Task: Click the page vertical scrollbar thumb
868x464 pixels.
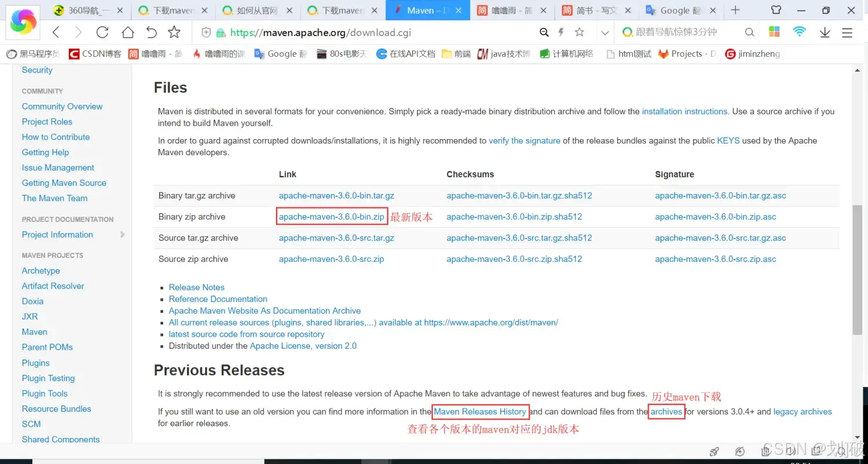Action: pos(857,269)
